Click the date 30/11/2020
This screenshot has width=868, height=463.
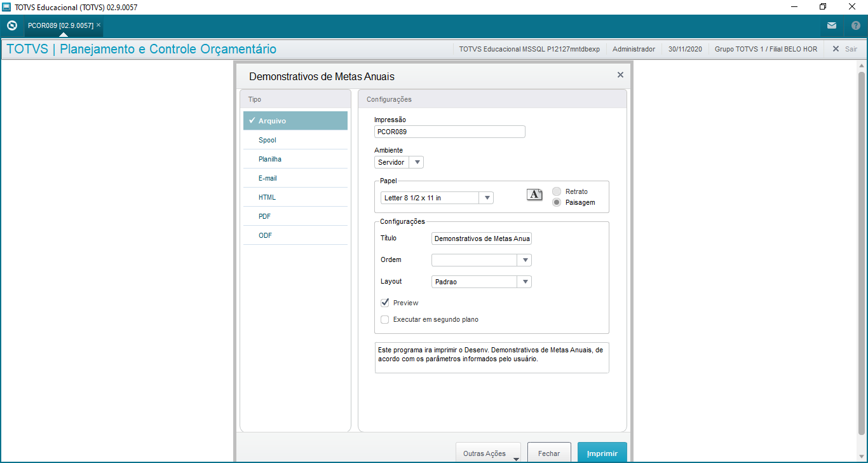(x=685, y=49)
